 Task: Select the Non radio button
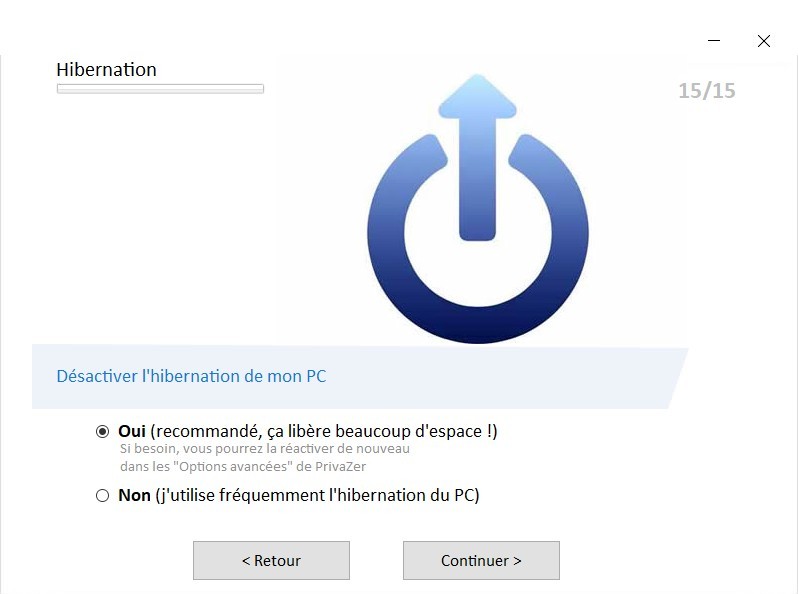coord(102,495)
